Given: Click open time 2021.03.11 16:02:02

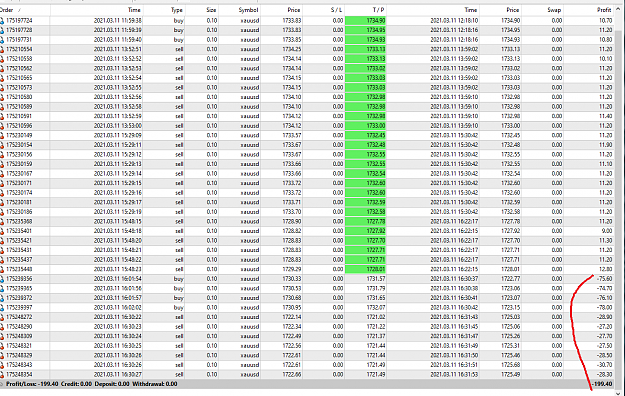Looking at the screenshot, I should pos(118,307).
